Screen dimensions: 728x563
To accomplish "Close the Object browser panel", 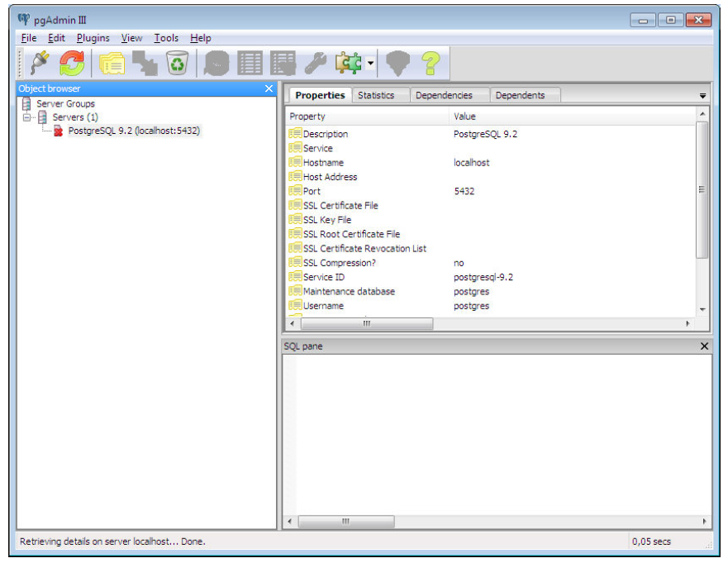I will 269,88.
